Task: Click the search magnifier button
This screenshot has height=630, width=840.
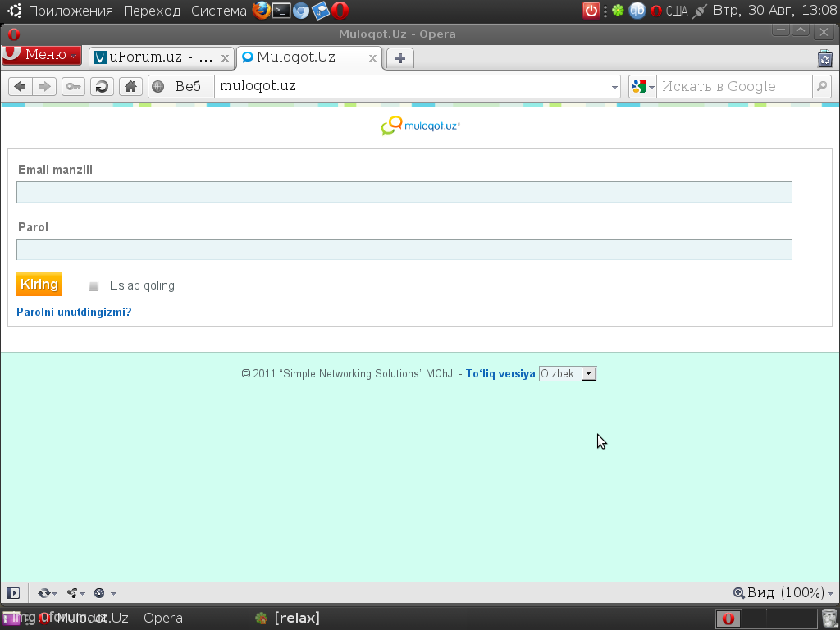Action: [x=822, y=86]
